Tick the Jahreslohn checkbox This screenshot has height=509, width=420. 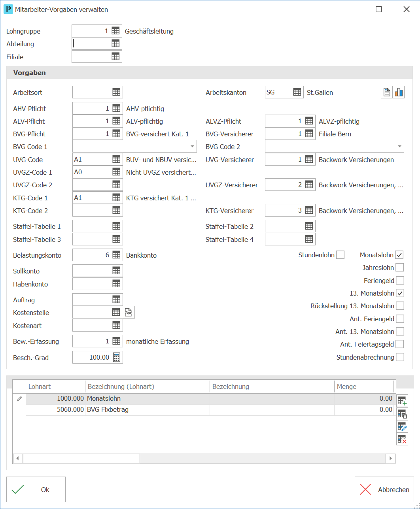pos(400,268)
